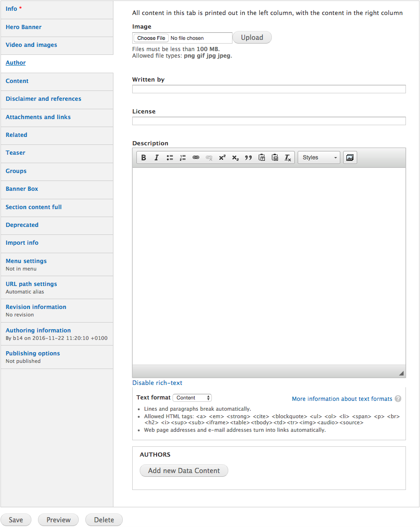Expand the Text format Content selector

192,398
